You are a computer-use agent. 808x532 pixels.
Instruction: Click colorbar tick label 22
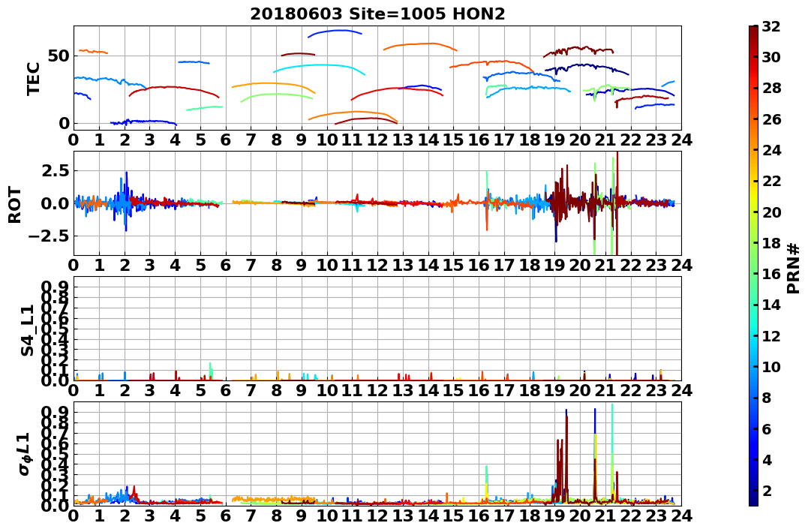pyautogui.click(x=771, y=181)
